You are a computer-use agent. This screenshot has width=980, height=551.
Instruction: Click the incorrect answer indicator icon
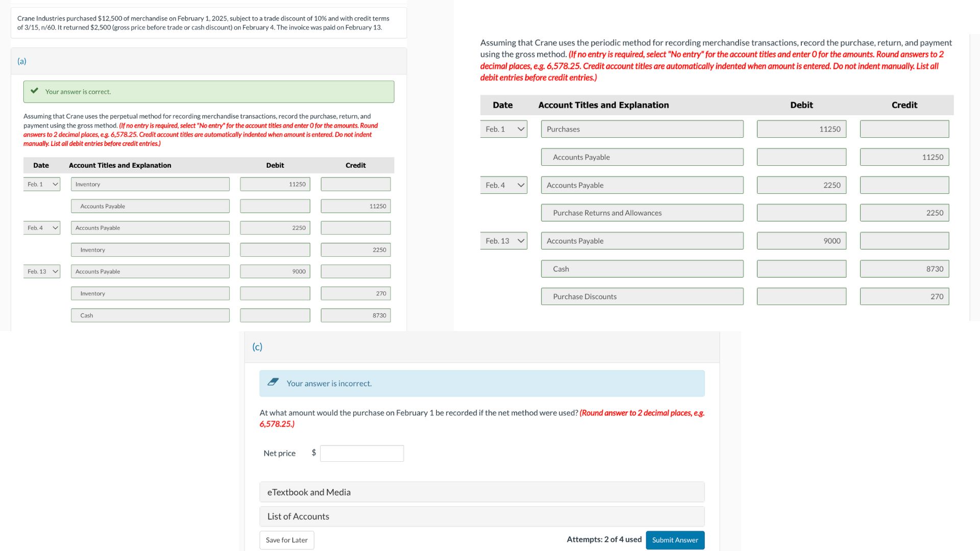click(274, 382)
